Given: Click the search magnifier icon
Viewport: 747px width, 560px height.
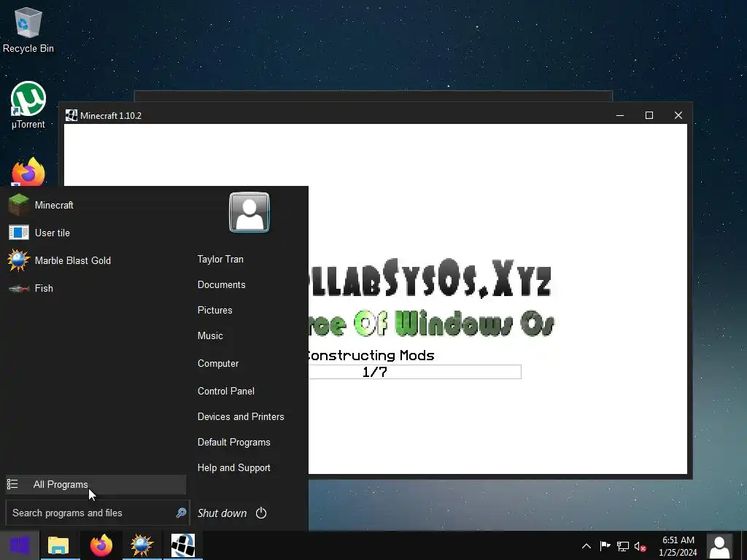Looking at the screenshot, I should click(181, 513).
